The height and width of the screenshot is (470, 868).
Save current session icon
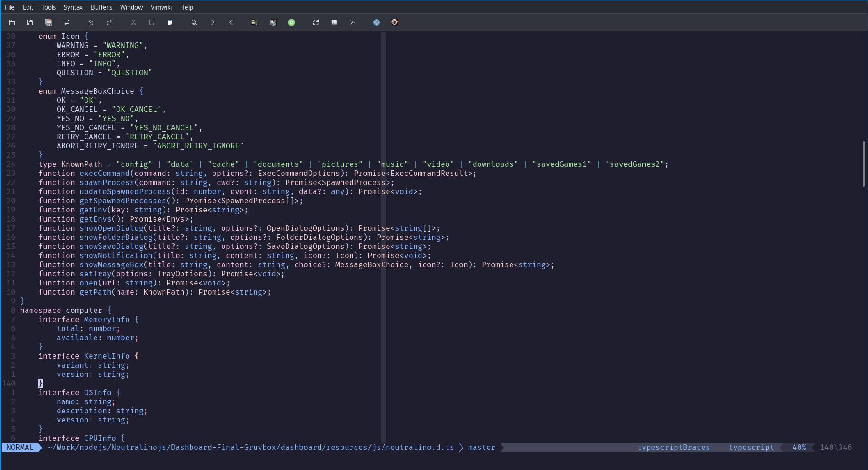(273, 22)
